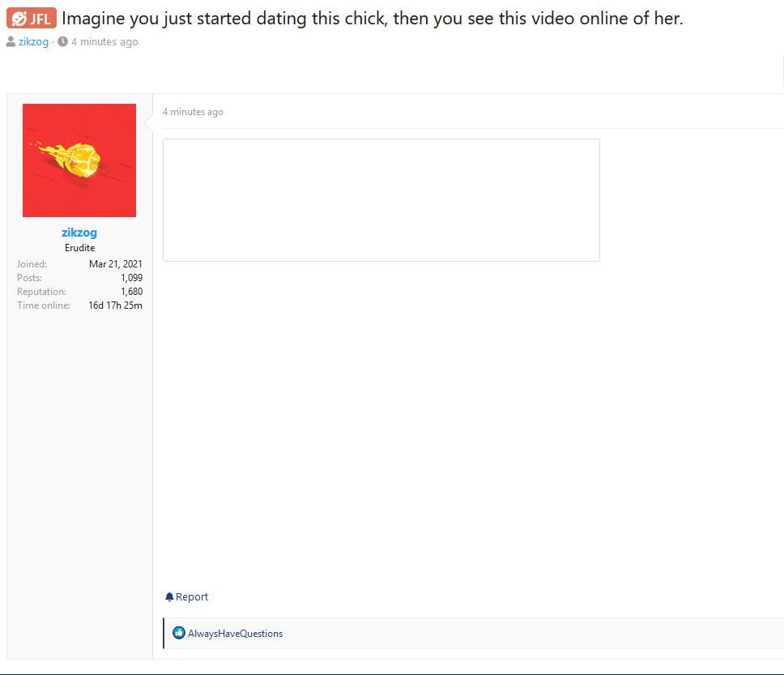
Task: Click AlwaysHaveQuestions' globe avatar icon
Action: [x=179, y=633]
